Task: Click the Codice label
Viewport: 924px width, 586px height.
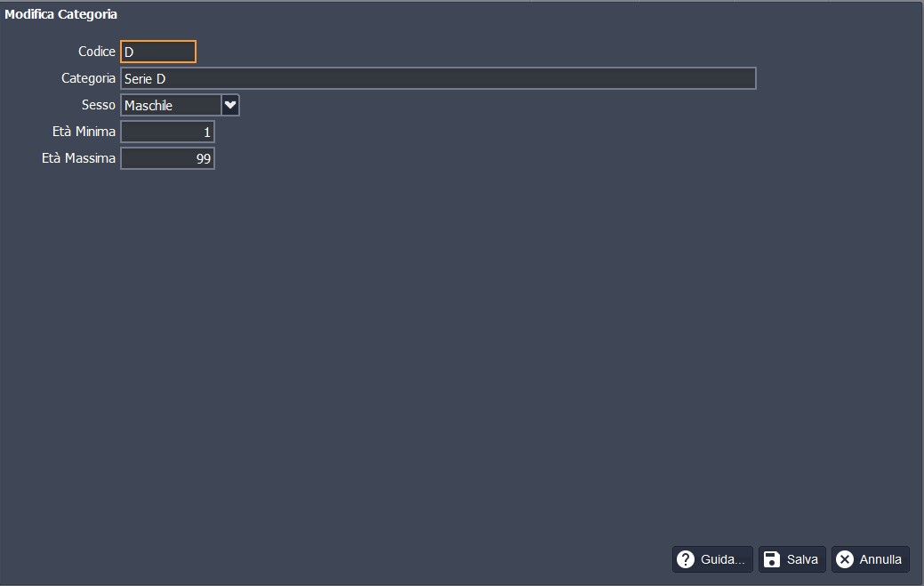Action: coord(96,52)
